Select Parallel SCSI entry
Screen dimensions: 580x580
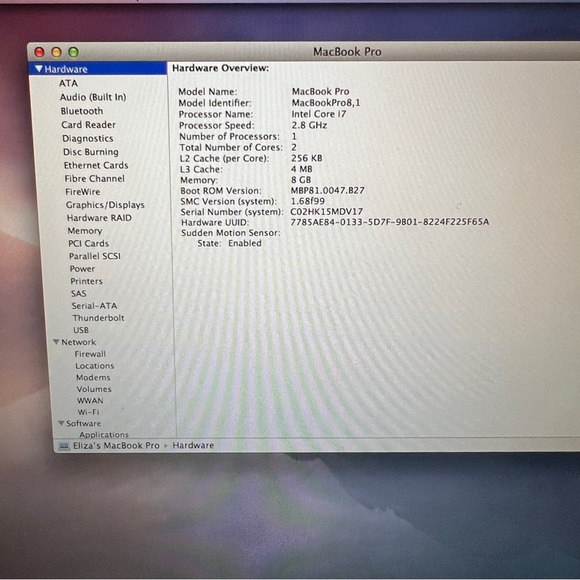(95, 256)
